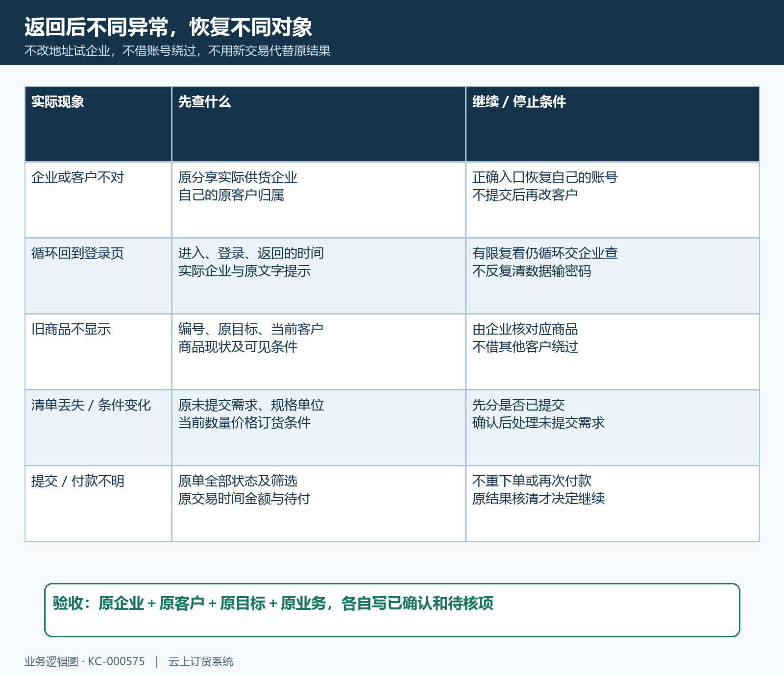Click the footer text 业务逻辑图 · KC-000575
Image resolution: width=784 pixels, height=676 pixels.
coord(85,661)
